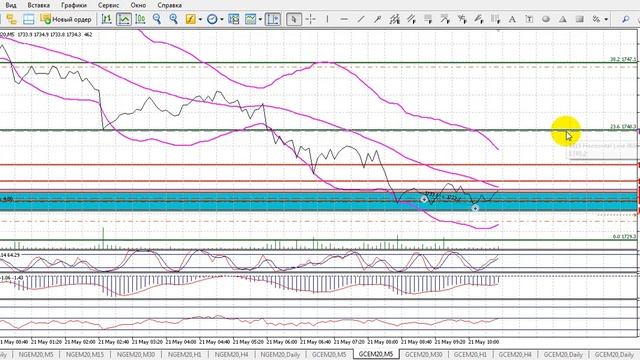Image resolution: width=640 pixels, height=360 pixels.
Task: Switch to the NGEM20,M30 chart tab
Action: click(x=136, y=355)
